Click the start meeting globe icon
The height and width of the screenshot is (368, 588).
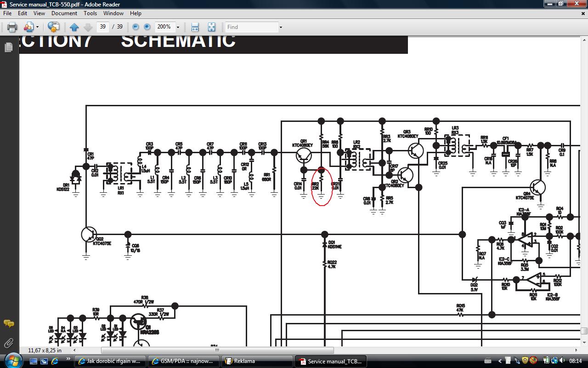pyautogui.click(x=53, y=27)
